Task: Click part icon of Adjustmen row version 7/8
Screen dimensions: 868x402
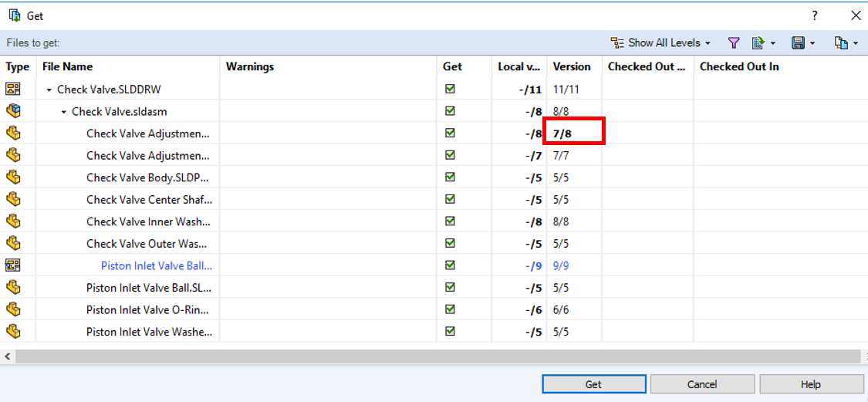Action: click(13, 133)
